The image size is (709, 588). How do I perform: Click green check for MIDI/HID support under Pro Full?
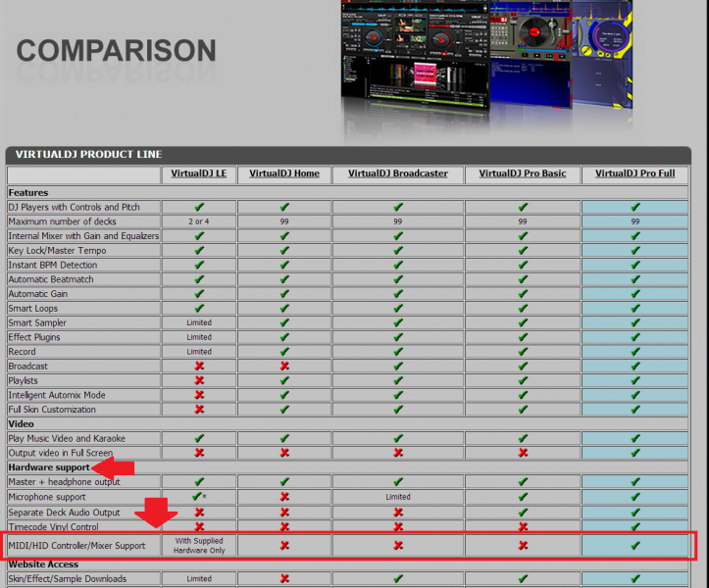pyautogui.click(x=635, y=546)
